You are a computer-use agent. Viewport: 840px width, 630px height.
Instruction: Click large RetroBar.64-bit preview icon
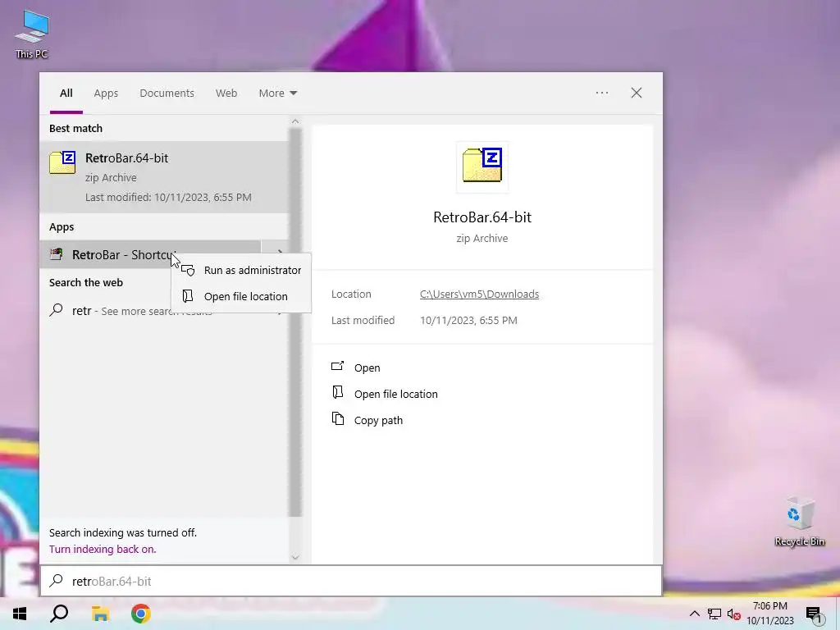482,166
